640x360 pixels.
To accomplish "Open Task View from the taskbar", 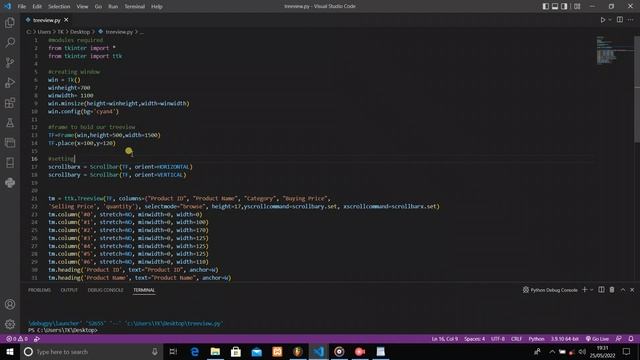I will [173, 351].
